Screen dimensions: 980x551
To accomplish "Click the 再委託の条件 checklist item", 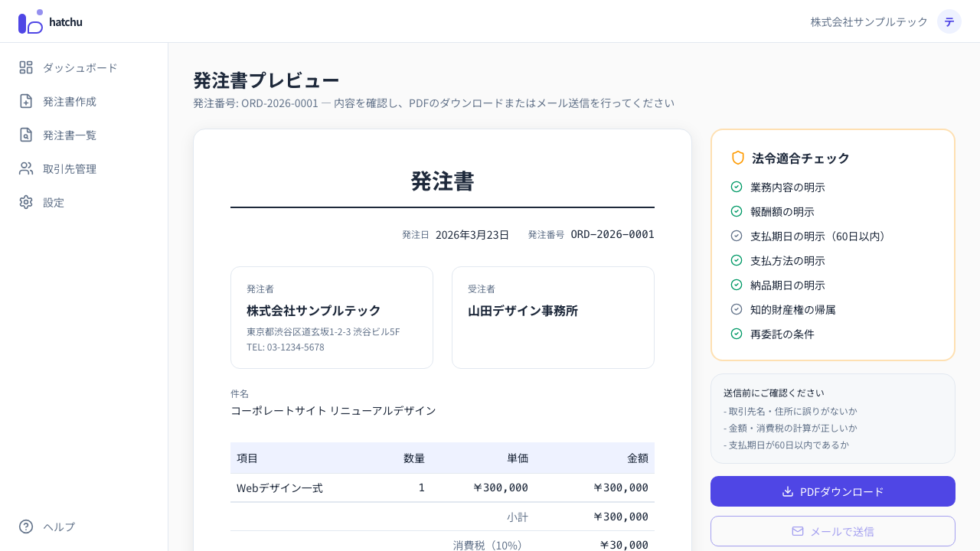I will (782, 334).
